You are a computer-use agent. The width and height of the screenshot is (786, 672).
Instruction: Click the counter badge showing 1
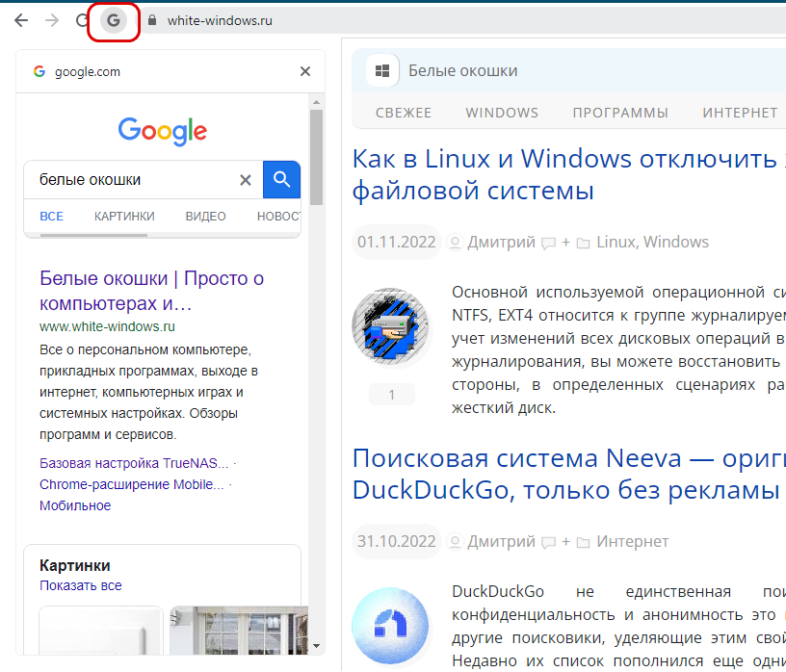pyautogui.click(x=391, y=395)
